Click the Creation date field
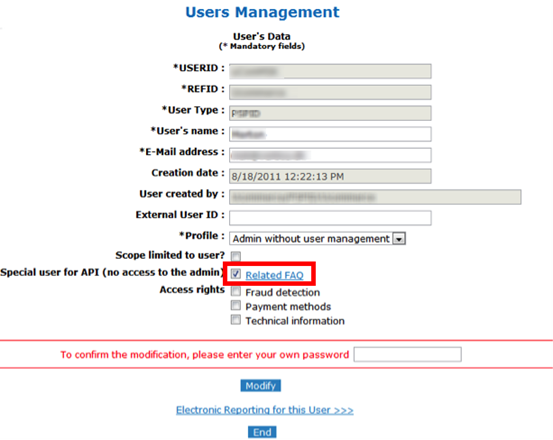Screen dimensions: 553x440 [330, 176]
